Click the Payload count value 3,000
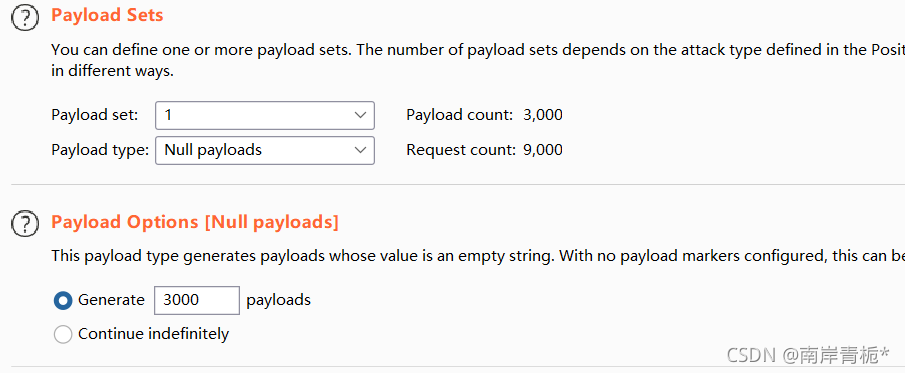 pos(543,115)
